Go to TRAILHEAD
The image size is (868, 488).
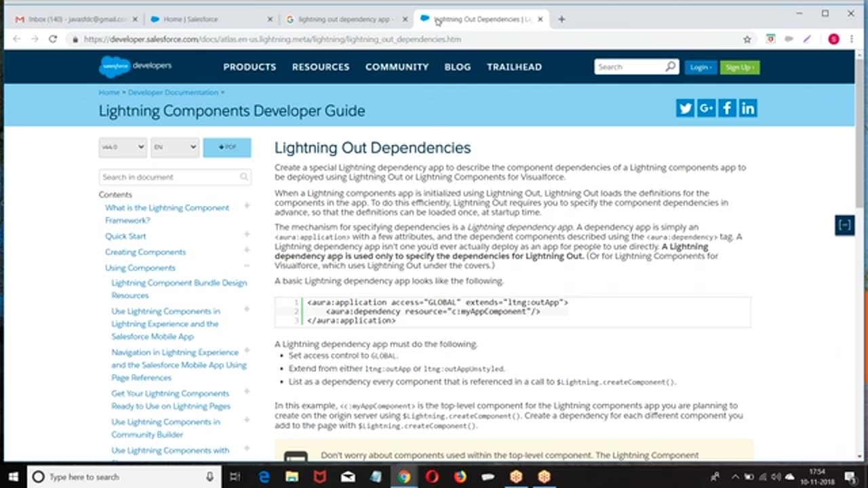[x=514, y=66]
